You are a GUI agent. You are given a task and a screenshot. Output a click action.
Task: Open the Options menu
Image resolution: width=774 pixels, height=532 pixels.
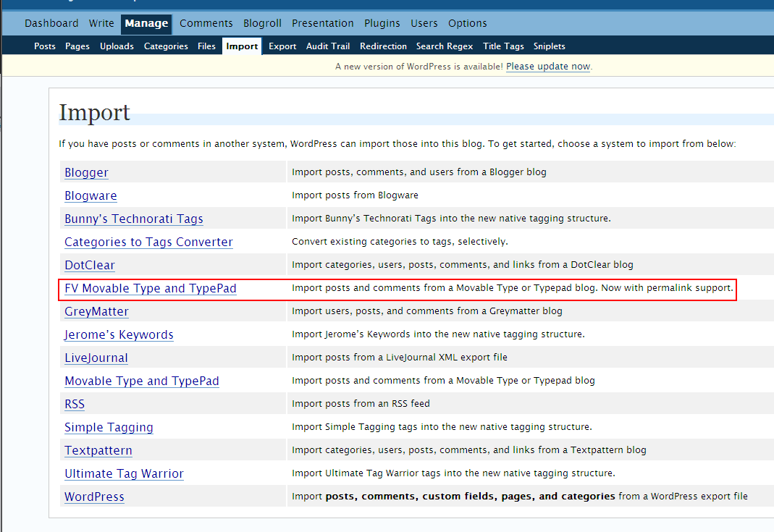click(468, 23)
